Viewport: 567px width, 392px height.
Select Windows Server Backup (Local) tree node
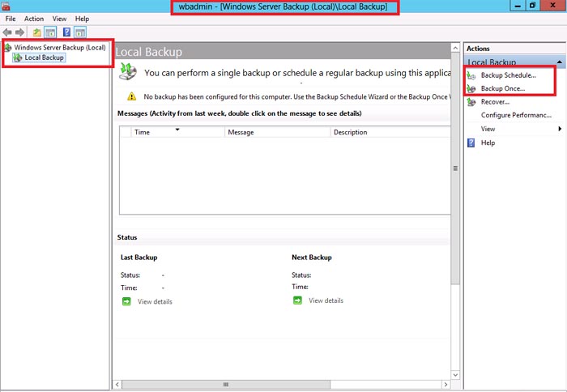click(60, 47)
